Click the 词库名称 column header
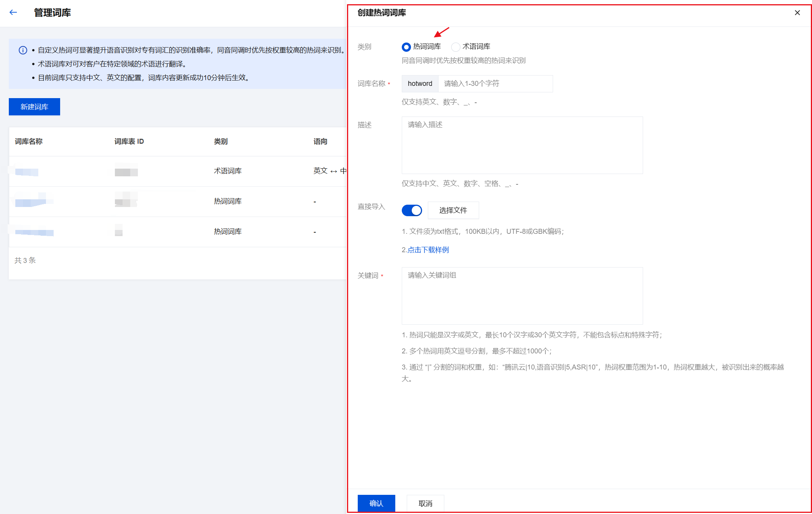This screenshot has height=514, width=812. 29,141
